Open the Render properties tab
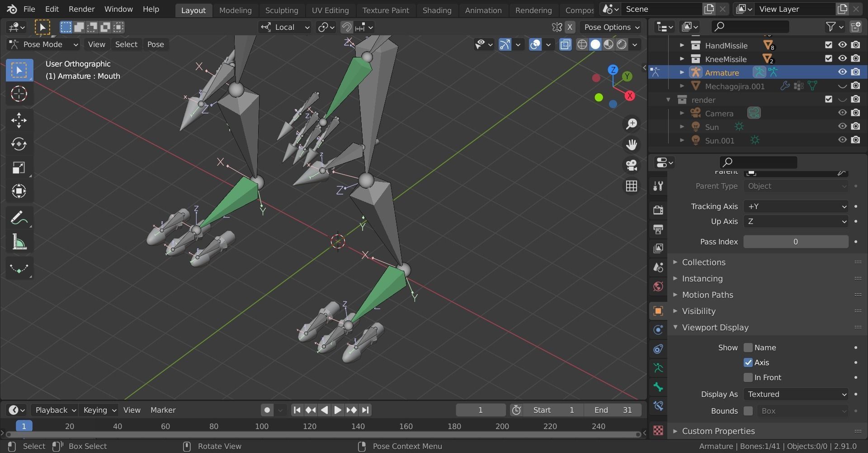This screenshot has width=868, height=453. tap(658, 210)
